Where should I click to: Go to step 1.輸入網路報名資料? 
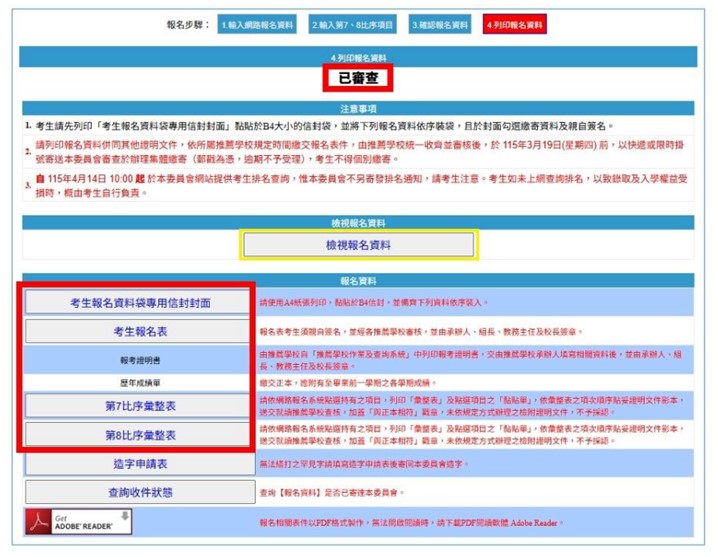257,22
